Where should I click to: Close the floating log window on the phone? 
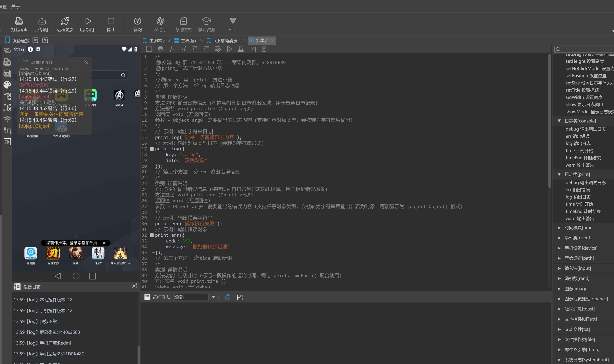(86, 62)
